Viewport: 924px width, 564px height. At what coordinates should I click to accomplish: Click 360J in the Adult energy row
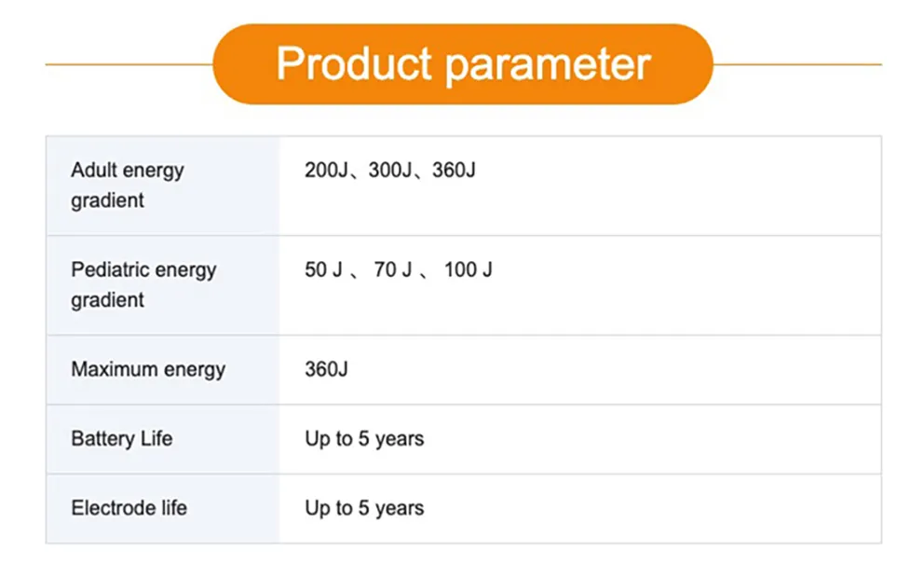(454, 171)
